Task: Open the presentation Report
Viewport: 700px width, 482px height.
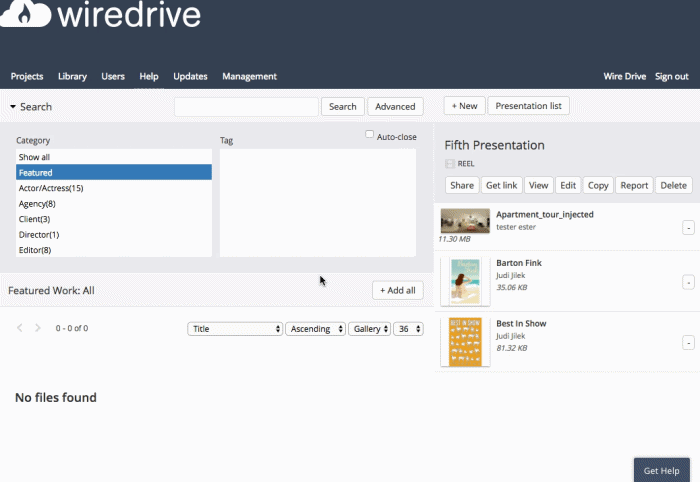Action: click(x=634, y=185)
